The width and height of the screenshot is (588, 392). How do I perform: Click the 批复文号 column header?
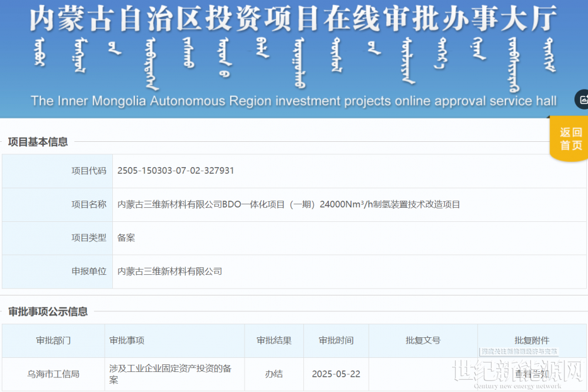(x=423, y=341)
